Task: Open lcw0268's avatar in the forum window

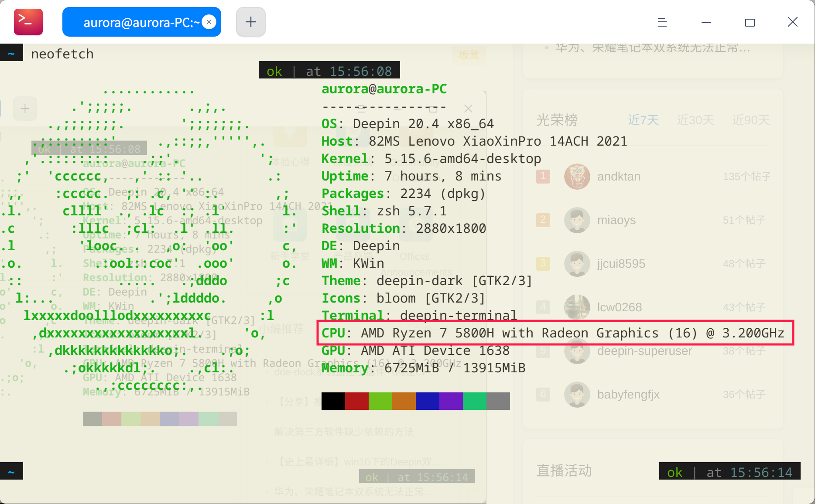Action: 577,307
